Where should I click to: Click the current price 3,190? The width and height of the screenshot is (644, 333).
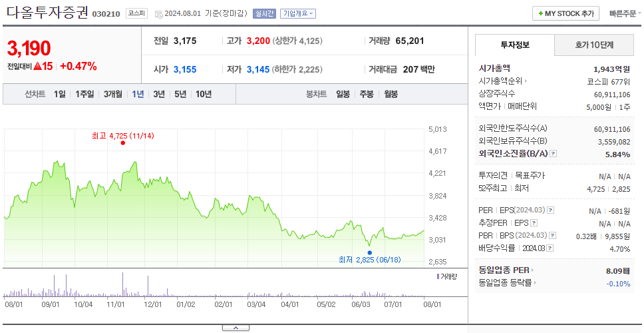(29, 49)
